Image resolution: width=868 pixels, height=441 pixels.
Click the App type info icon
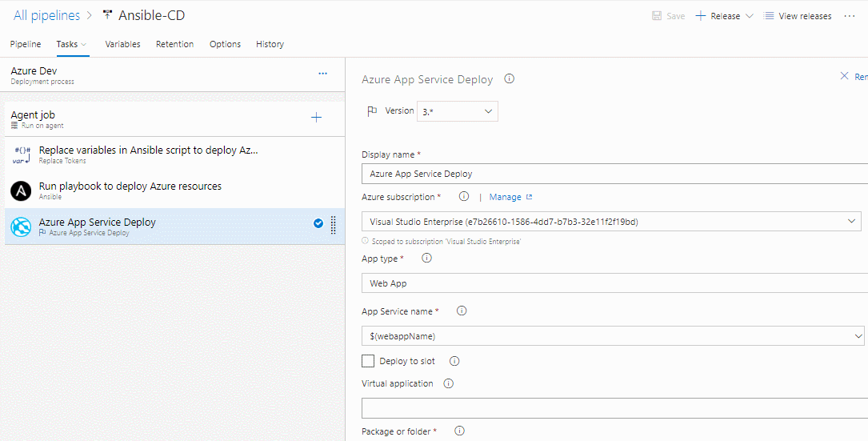427,259
